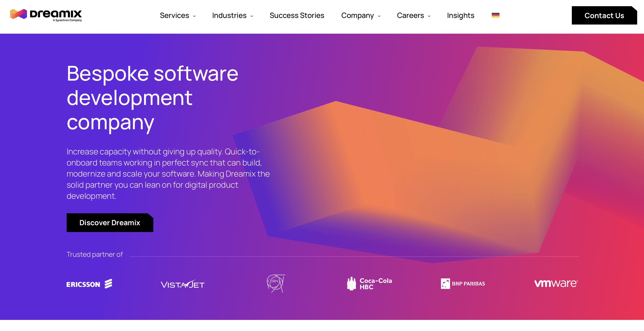Click the VistaJet partner logo
The image size is (644, 331).
coord(183,284)
